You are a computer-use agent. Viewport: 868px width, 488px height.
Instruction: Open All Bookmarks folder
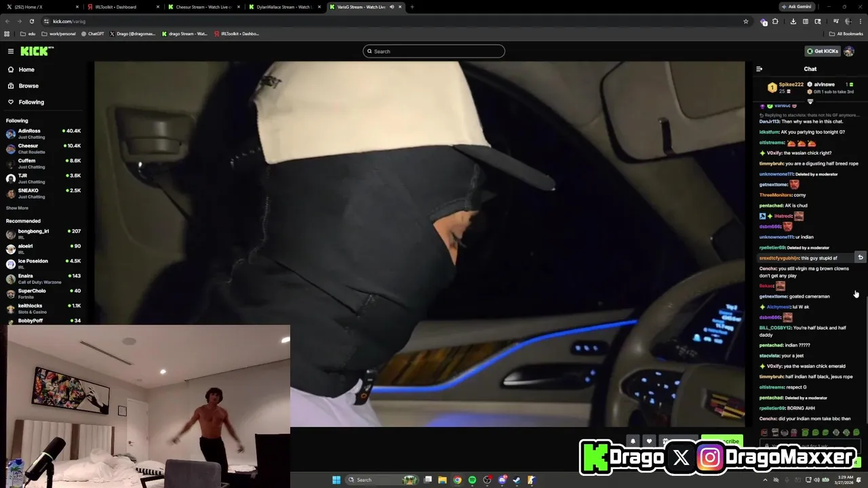(846, 34)
